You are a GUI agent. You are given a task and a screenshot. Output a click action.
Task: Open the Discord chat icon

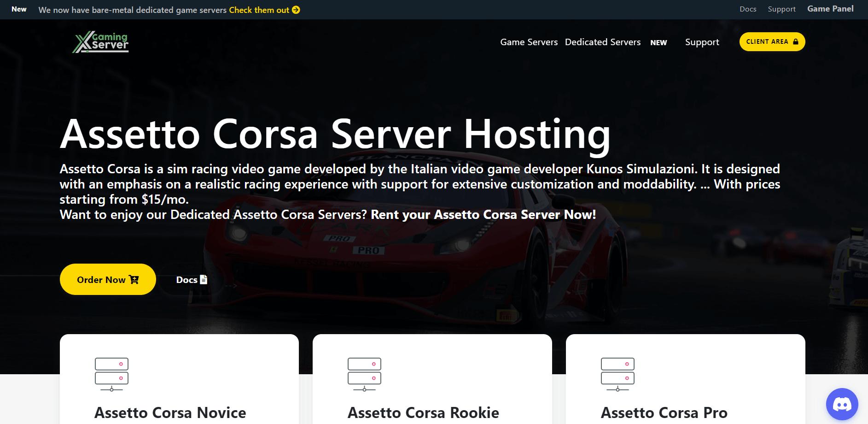[x=842, y=405]
